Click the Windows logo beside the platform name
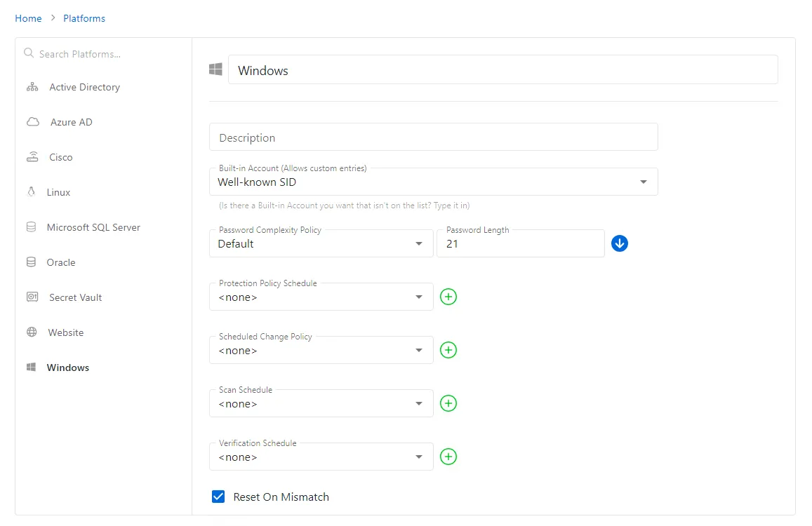The height and width of the screenshot is (526, 812). [215, 69]
